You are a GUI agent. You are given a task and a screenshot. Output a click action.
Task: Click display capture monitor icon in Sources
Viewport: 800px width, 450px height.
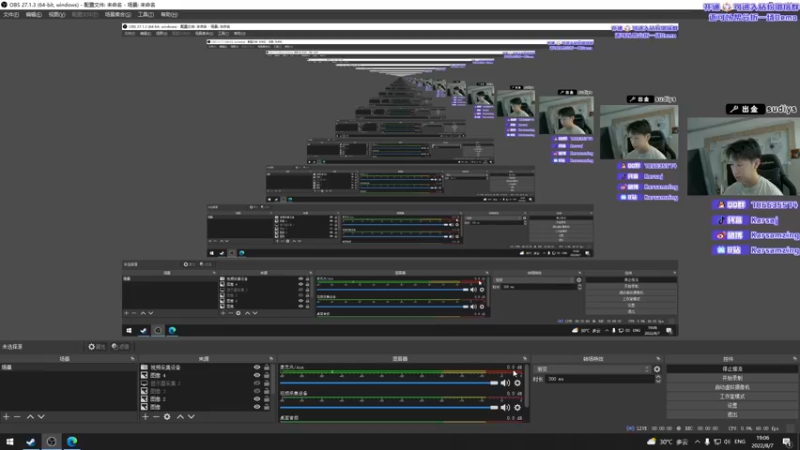click(x=144, y=383)
